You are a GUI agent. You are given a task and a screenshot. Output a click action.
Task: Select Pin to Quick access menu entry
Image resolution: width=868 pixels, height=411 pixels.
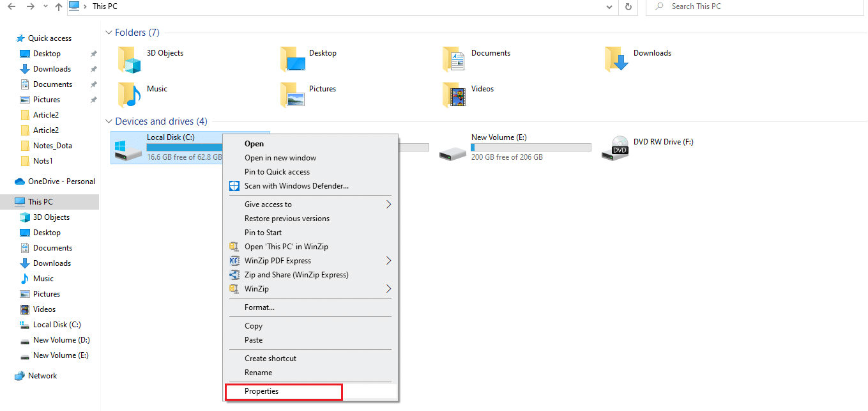[x=310, y=172]
